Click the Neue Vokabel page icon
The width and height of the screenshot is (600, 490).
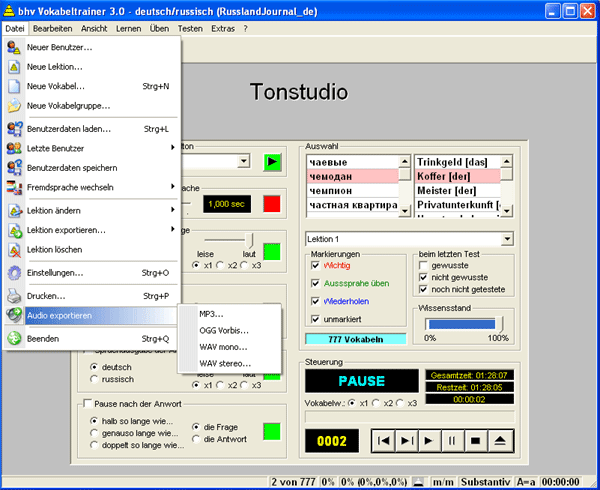[14, 86]
